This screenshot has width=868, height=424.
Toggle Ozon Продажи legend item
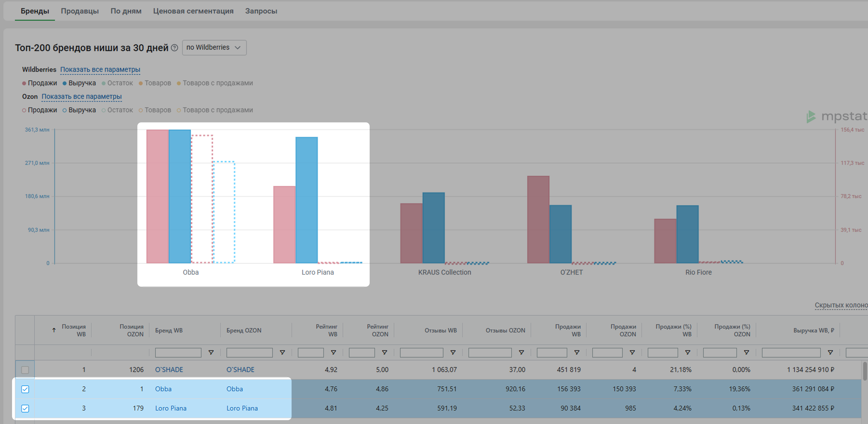(x=40, y=110)
